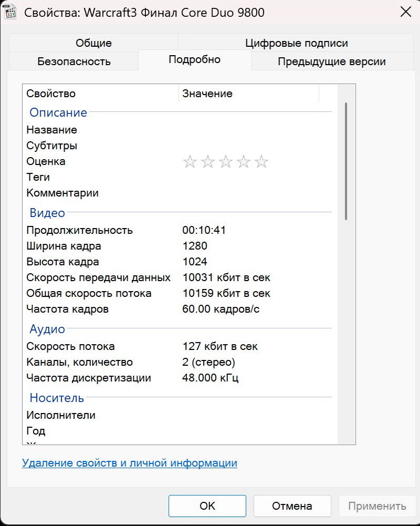The image size is (420, 526).
Task: Switch to the Общие tab
Action: (93, 43)
